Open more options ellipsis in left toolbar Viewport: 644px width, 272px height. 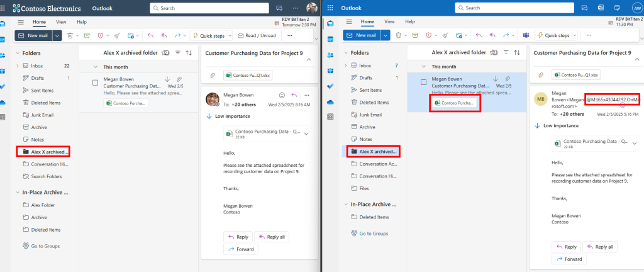click(x=289, y=36)
